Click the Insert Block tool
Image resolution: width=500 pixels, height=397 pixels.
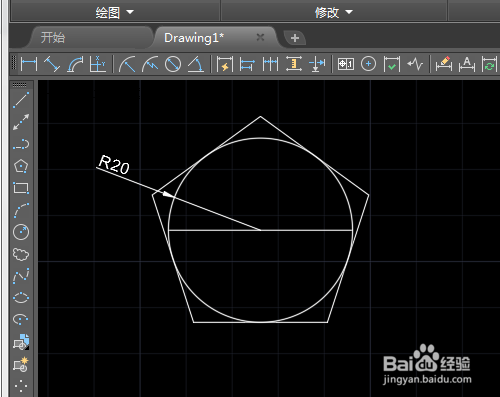coord(21,342)
